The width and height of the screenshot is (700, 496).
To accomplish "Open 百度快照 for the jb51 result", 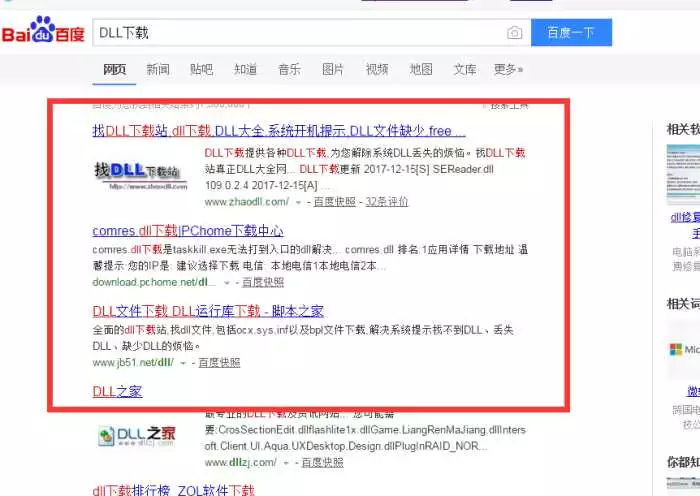I will (219, 363).
